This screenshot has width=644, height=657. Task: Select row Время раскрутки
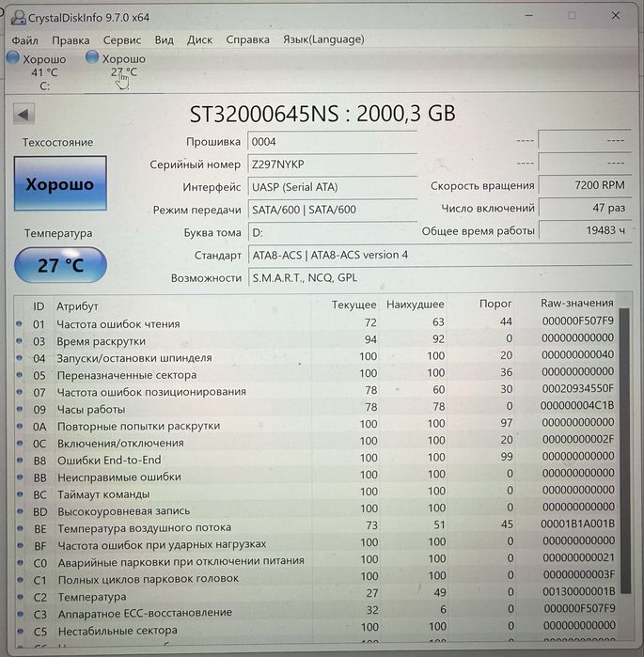coord(316,340)
